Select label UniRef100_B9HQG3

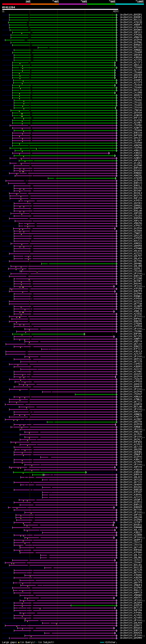[x=131, y=45]
